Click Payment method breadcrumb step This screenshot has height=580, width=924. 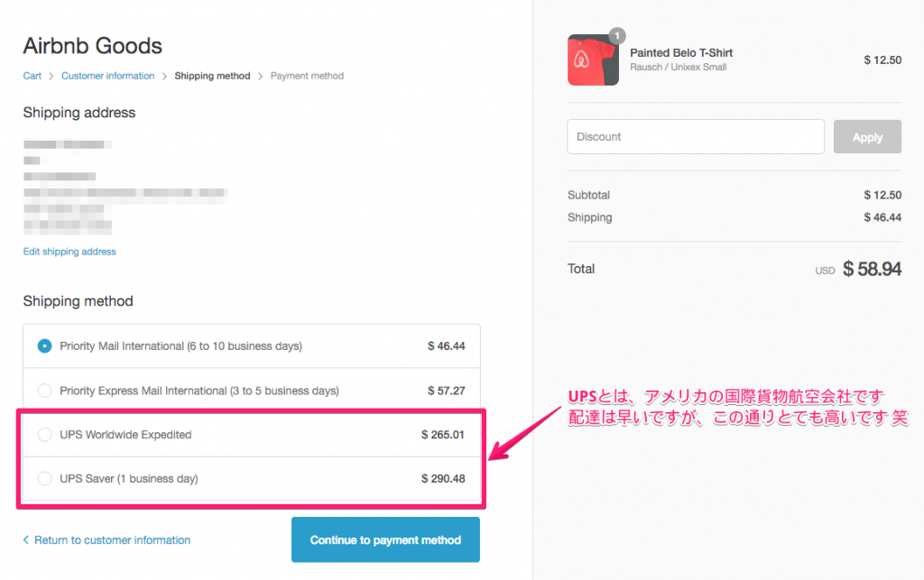[307, 76]
